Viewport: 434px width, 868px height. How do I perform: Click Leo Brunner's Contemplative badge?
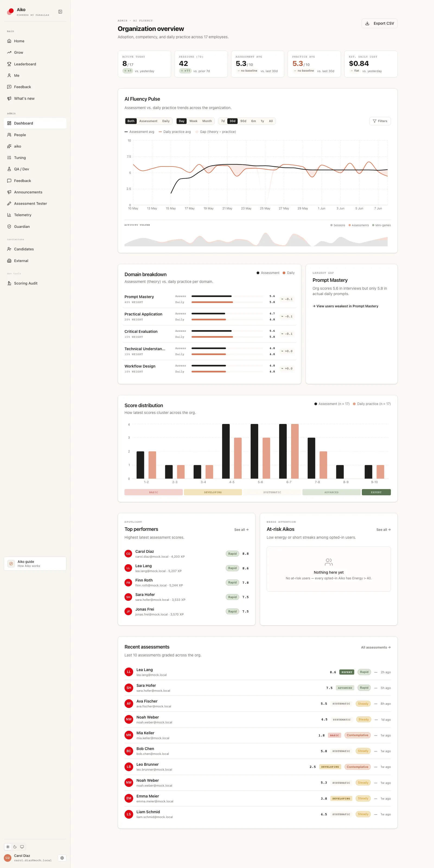click(x=358, y=767)
